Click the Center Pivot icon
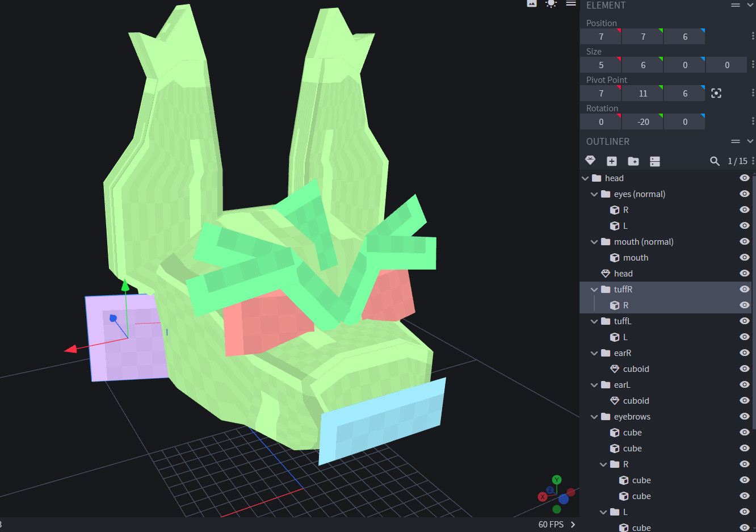This screenshot has width=756, height=532. (x=716, y=93)
